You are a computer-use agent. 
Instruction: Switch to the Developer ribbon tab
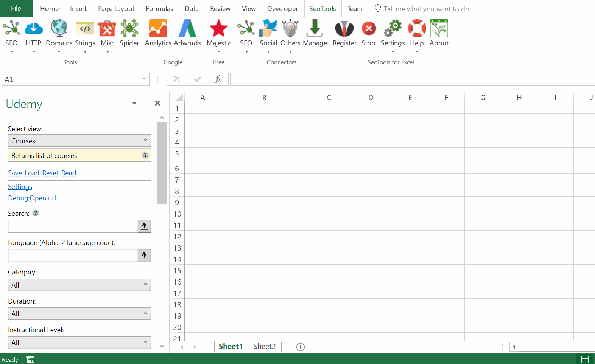click(282, 9)
